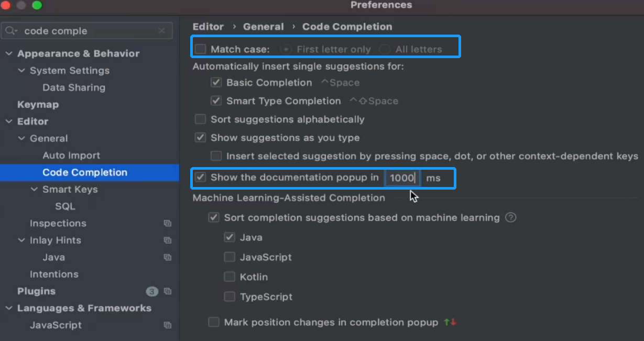This screenshot has height=341, width=644.
Task: Clear the 'code comple' search text
Action: (x=162, y=31)
